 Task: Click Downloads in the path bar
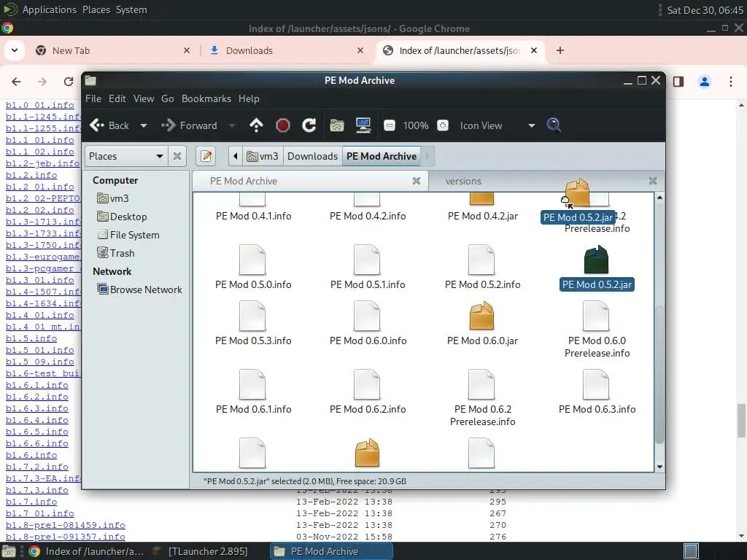312,156
